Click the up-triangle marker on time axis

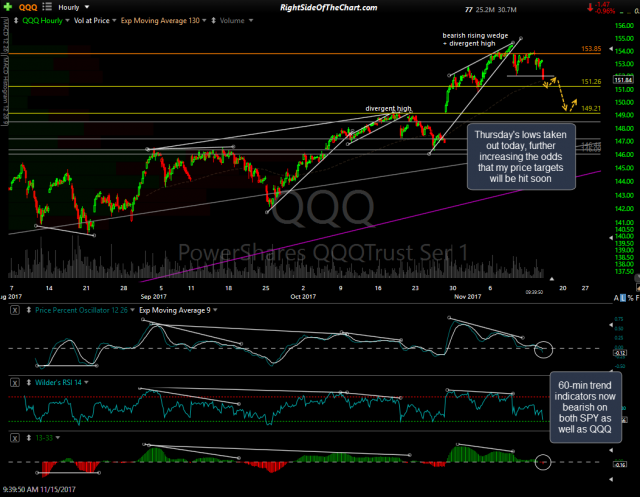tap(551, 279)
